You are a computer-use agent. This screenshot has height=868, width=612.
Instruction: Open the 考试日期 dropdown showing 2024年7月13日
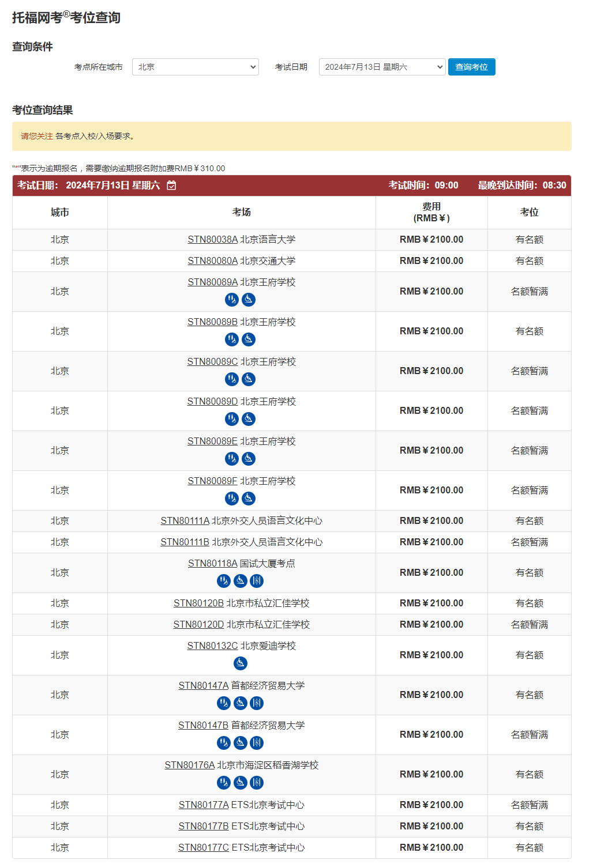tap(382, 67)
